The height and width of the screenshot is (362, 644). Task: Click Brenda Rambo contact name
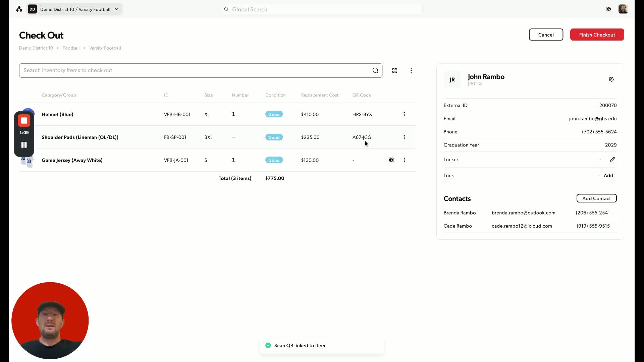click(x=460, y=213)
